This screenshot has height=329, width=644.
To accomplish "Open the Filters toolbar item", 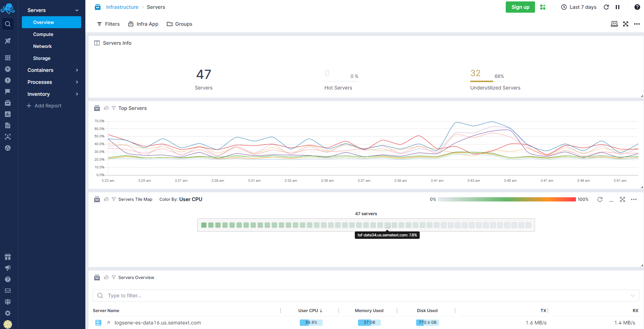I will tap(108, 24).
